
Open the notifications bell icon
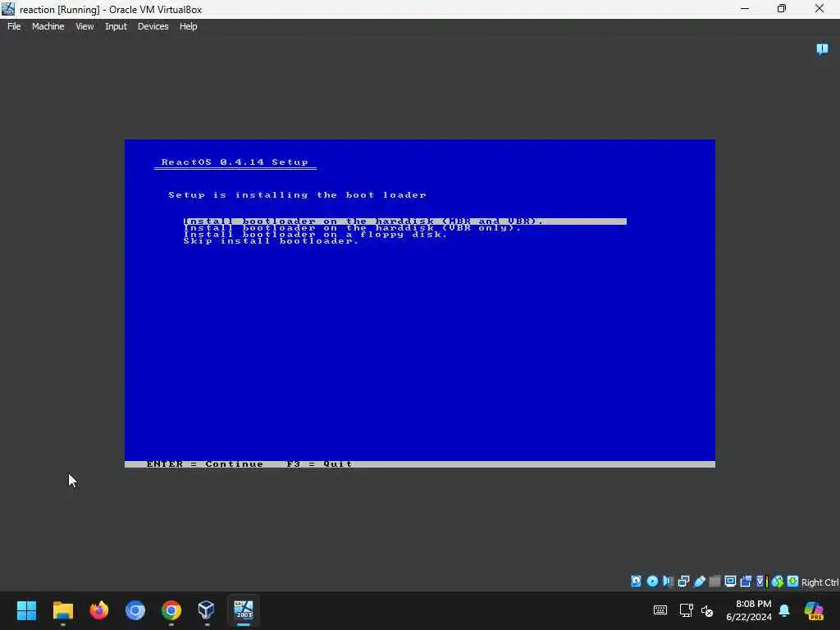tap(784, 610)
